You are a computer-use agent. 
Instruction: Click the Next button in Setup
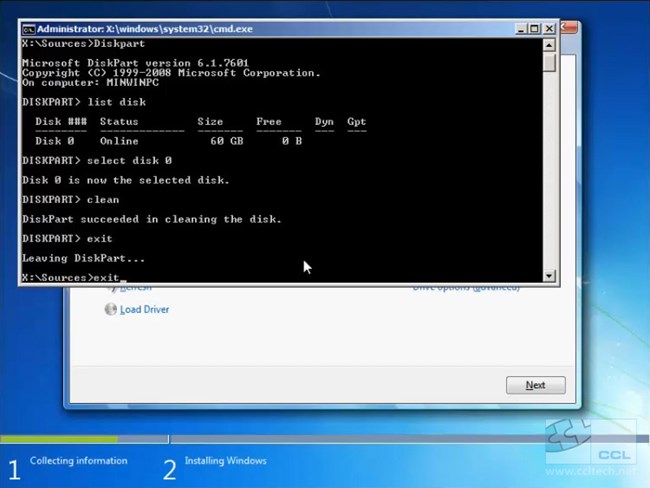(x=536, y=385)
